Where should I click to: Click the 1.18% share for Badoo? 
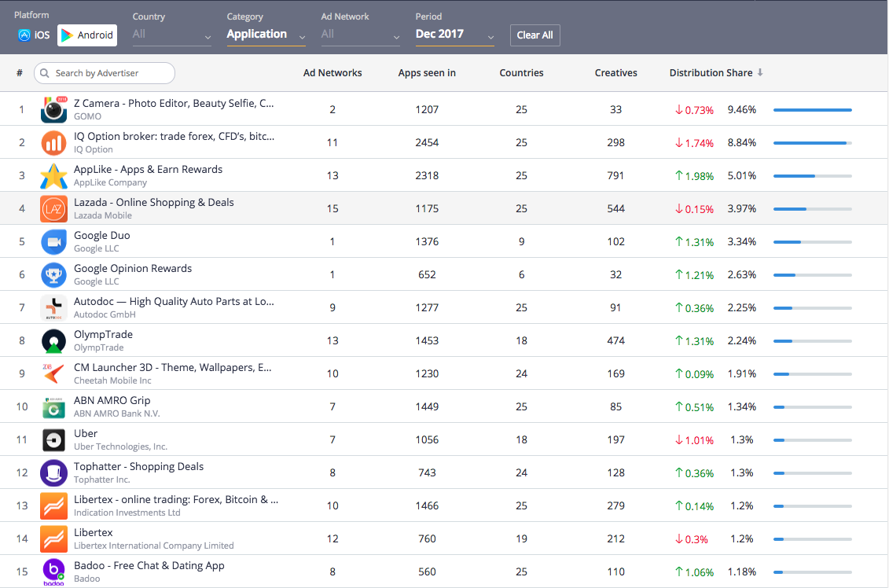741,572
